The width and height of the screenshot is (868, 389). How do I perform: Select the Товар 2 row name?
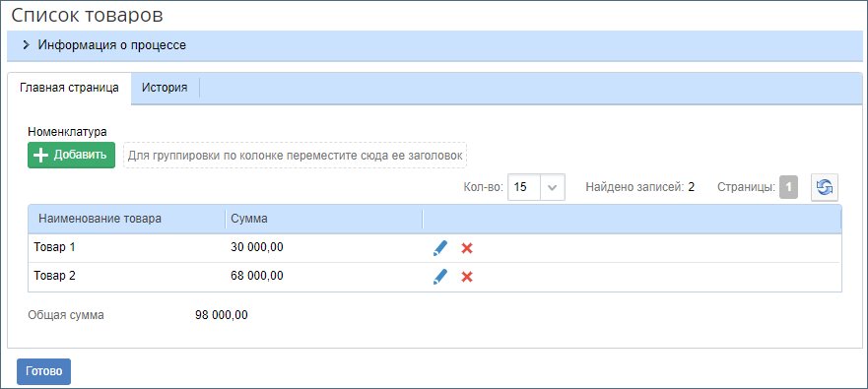54,276
